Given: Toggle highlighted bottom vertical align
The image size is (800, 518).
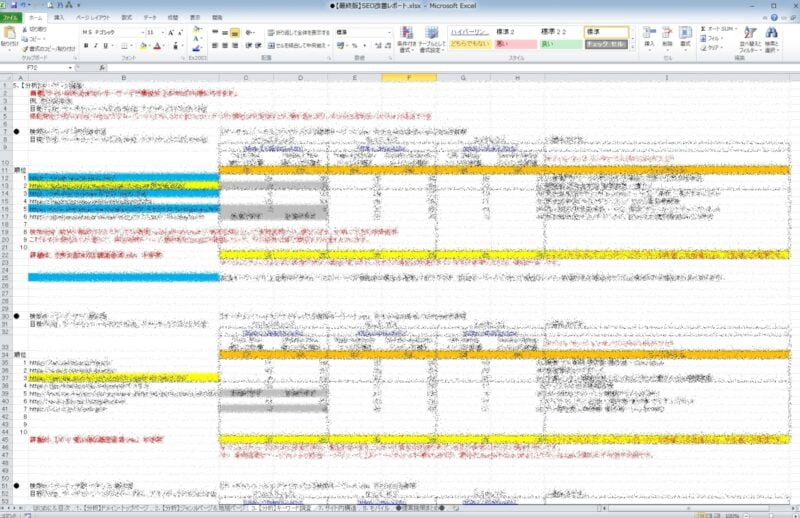Looking at the screenshot, I should coord(235,32).
